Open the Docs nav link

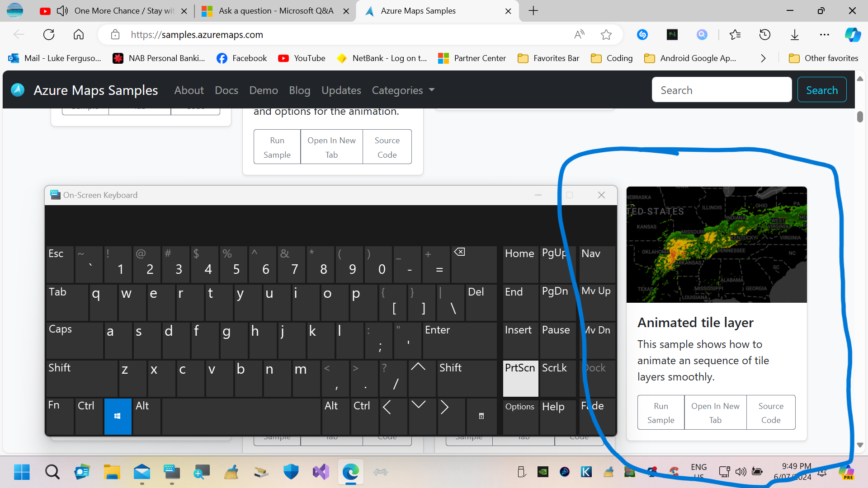pos(226,90)
